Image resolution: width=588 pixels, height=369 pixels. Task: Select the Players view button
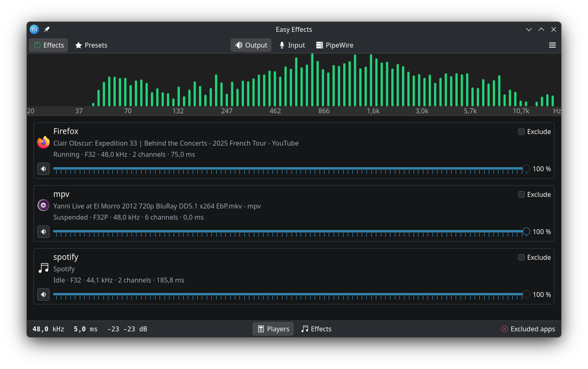[x=273, y=329]
